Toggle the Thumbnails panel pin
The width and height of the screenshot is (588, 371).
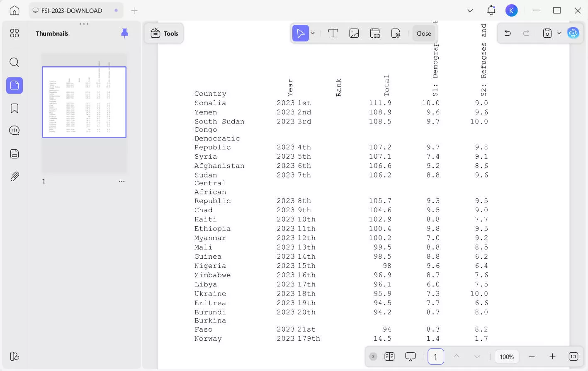click(125, 34)
